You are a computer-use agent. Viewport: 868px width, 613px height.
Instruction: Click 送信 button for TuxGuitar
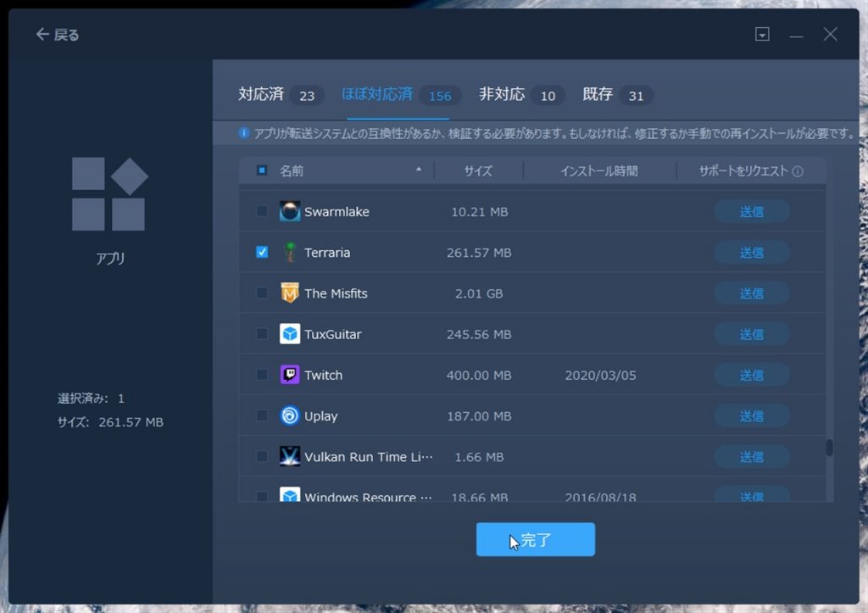click(x=751, y=334)
